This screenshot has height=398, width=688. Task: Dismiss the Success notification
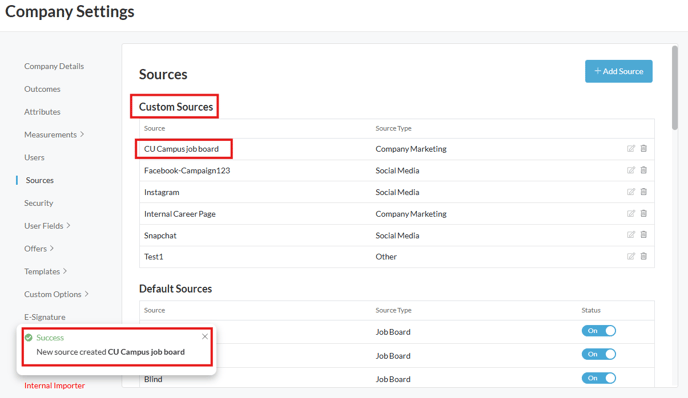click(x=205, y=337)
